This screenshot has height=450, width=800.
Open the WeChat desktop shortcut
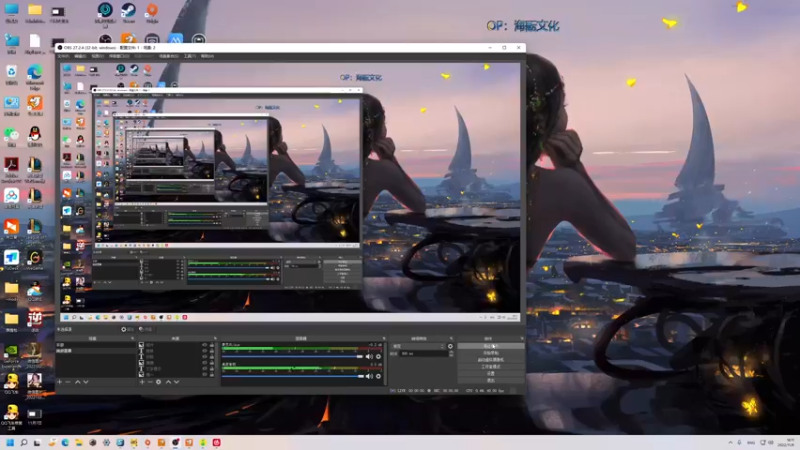coord(11,136)
